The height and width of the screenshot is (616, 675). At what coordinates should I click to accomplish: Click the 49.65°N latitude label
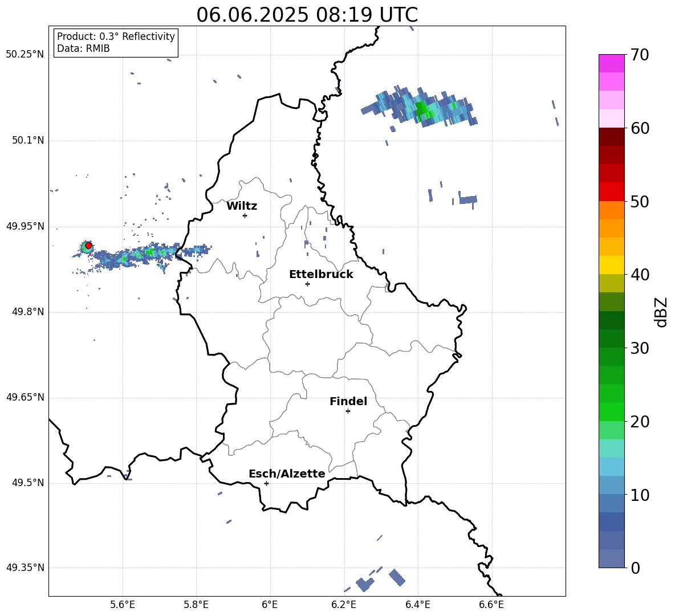click(25, 397)
